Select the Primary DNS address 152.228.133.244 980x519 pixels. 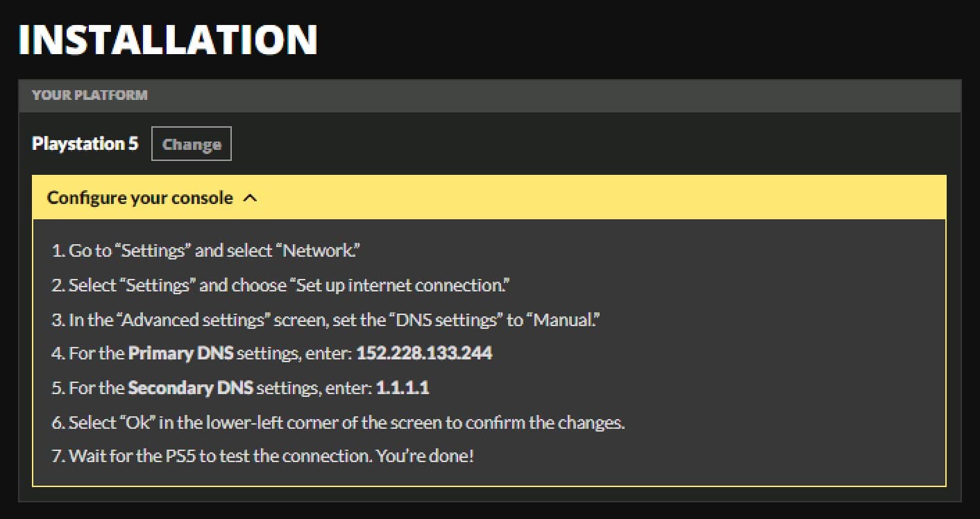tap(423, 353)
